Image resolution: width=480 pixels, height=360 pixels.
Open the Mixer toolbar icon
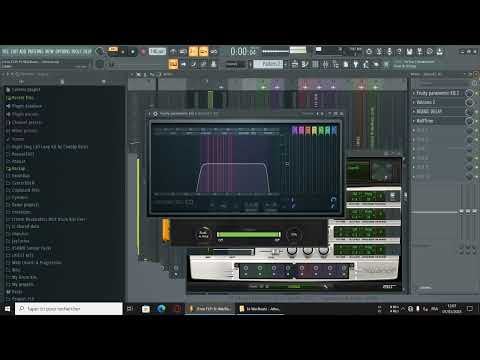326,64
